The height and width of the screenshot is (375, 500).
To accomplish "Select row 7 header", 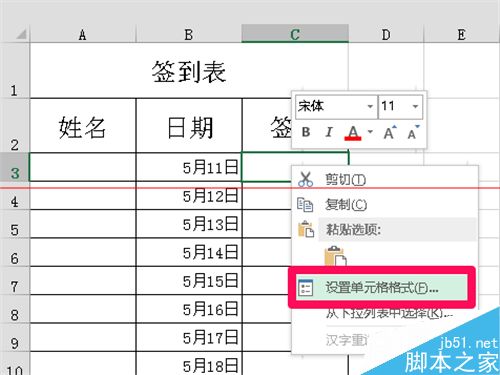I will pyautogui.click(x=14, y=281).
